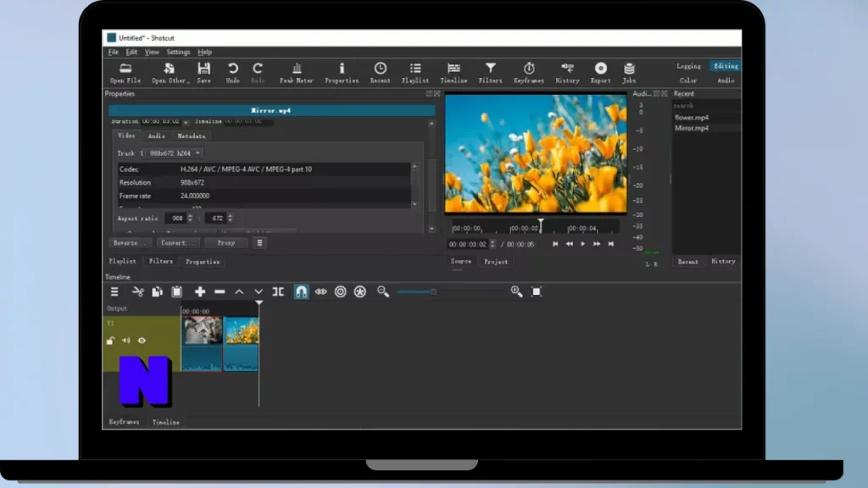Viewport: 868px width, 488px height.
Task: Click the Export toolbar icon
Action: [x=601, y=73]
